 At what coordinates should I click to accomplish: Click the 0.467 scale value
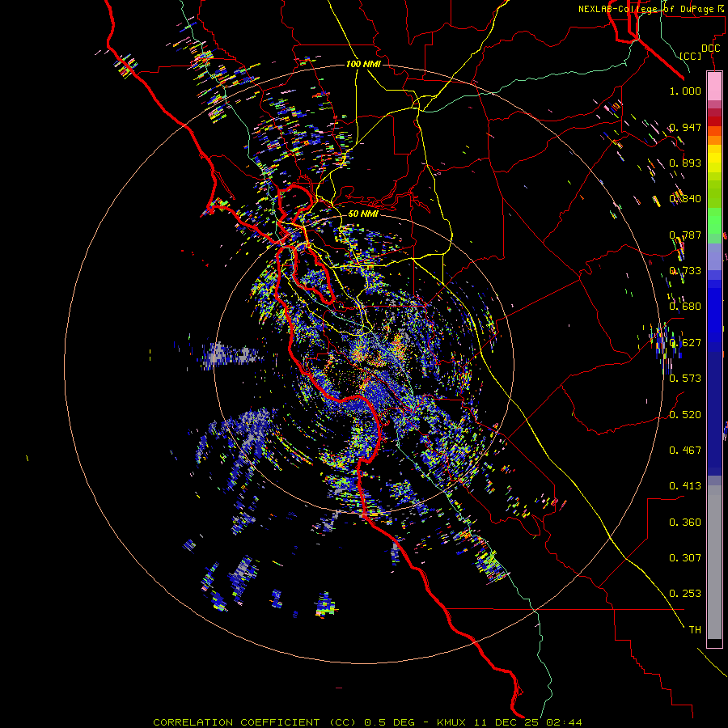click(685, 451)
